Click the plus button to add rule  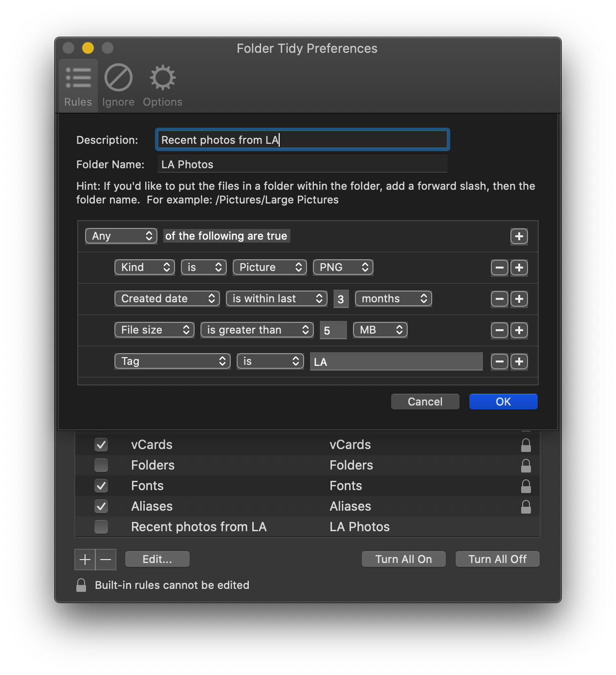[x=85, y=559]
